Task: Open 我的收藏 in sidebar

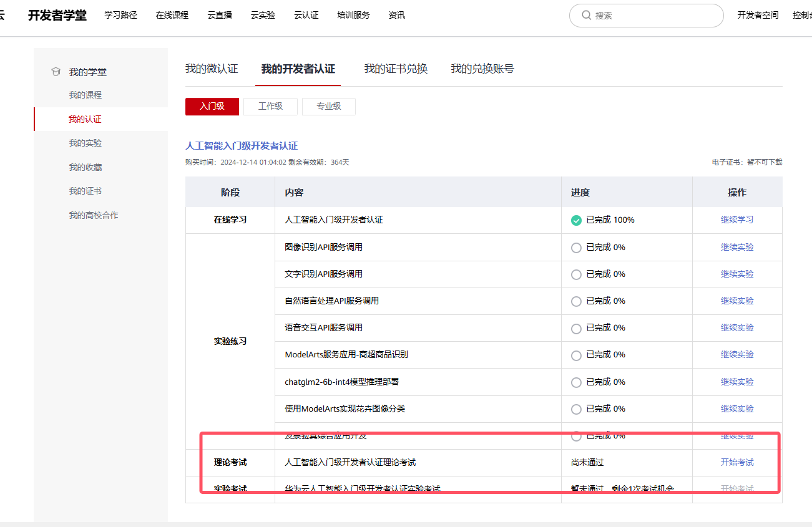Action: pyautogui.click(x=85, y=167)
